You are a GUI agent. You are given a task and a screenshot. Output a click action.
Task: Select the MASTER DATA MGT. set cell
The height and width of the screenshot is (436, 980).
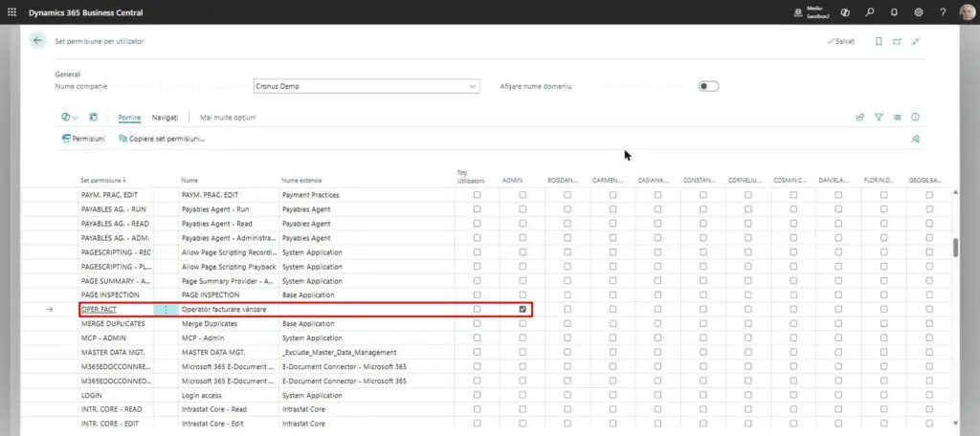[x=116, y=352]
